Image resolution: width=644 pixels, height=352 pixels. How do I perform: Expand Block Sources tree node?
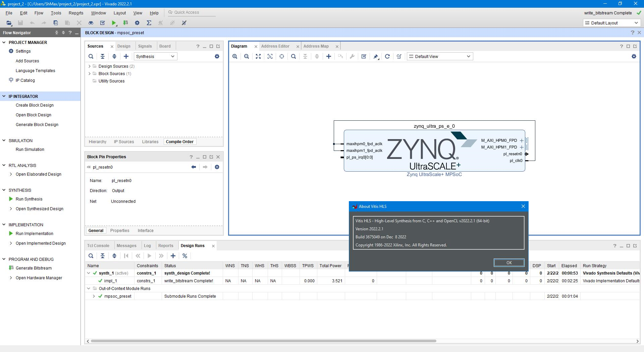(x=90, y=74)
